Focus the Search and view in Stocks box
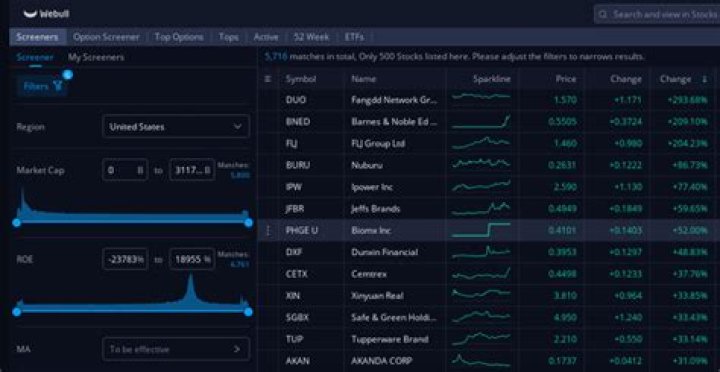Screen dimensions: 720x372 click(657, 14)
